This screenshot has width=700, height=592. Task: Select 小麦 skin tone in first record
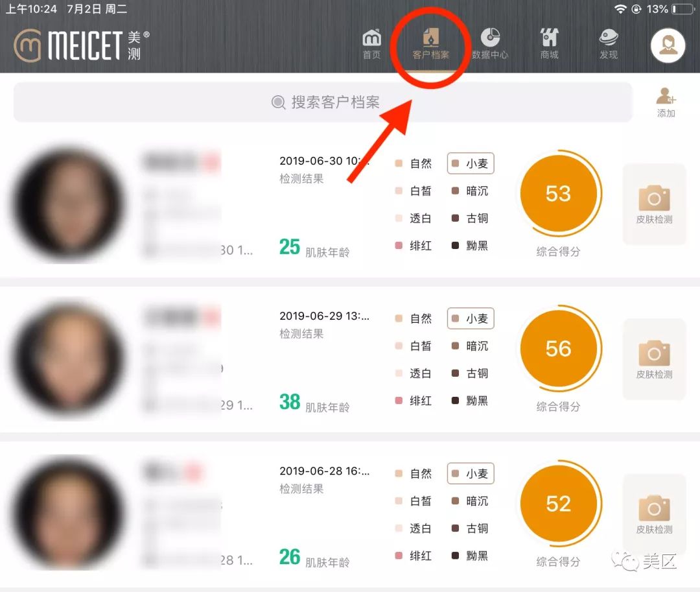pyautogui.click(x=471, y=163)
